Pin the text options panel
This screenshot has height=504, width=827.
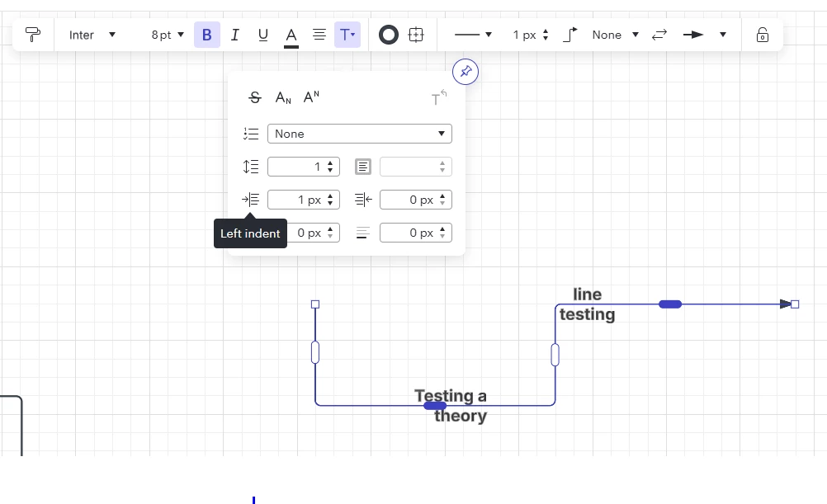[x=465, y=71]
